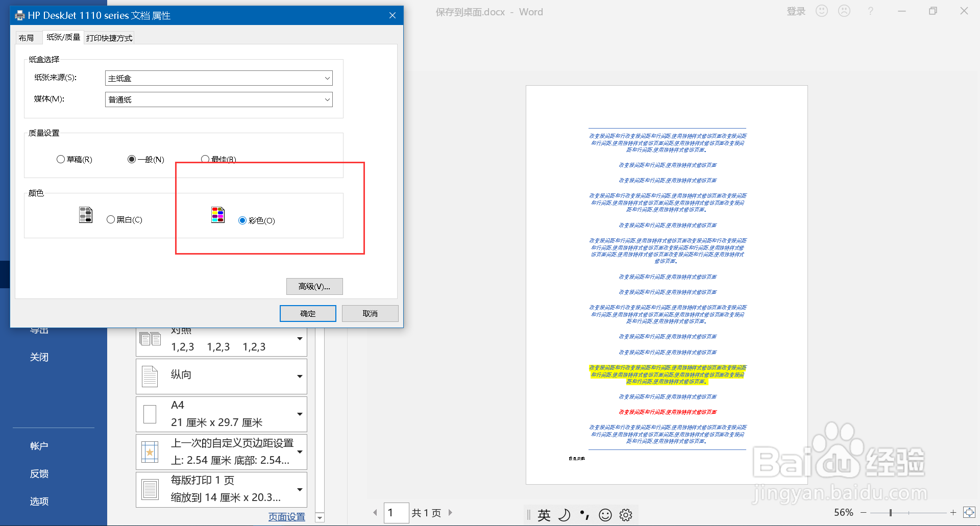Click the zoom in plus icon
Screen dimensions: 980x526
[953, 512]
